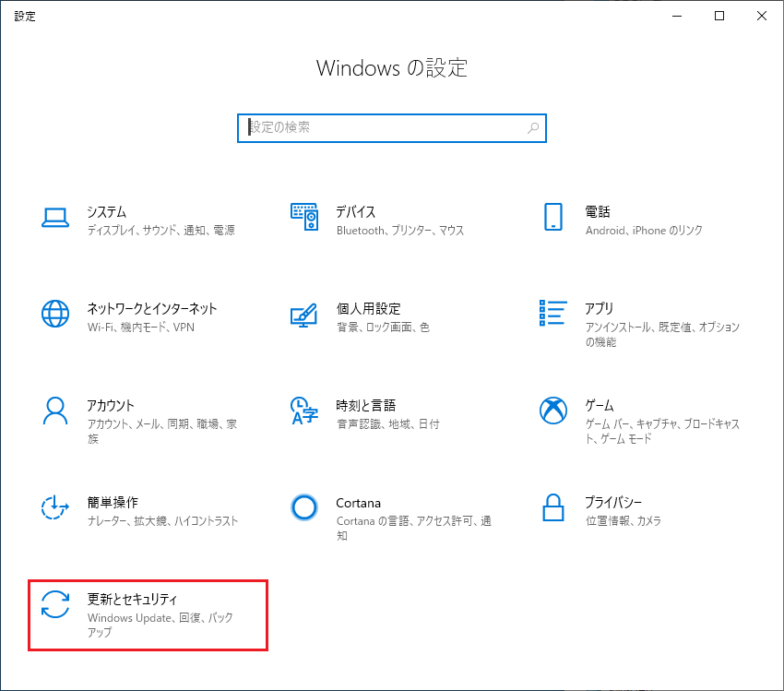This screenshot has width=784, height=691.
Task: Open the 時刻と言語 title
Action: click(366, 406)
